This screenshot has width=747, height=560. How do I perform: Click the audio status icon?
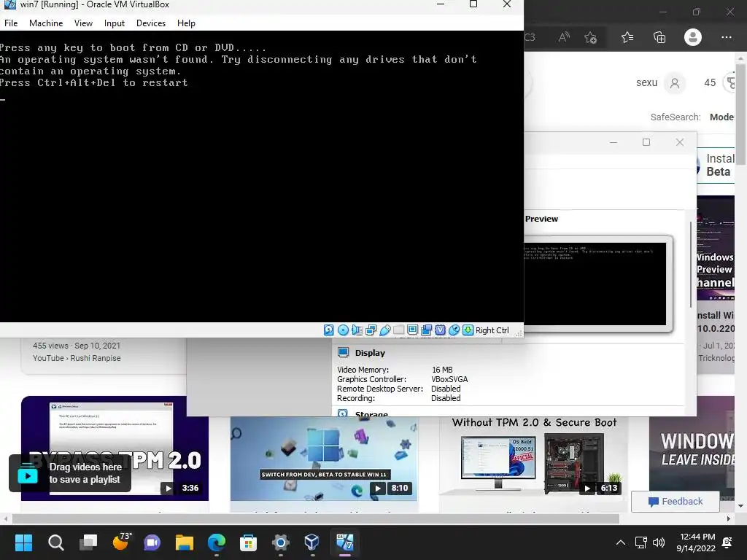[x=357, y=330]
